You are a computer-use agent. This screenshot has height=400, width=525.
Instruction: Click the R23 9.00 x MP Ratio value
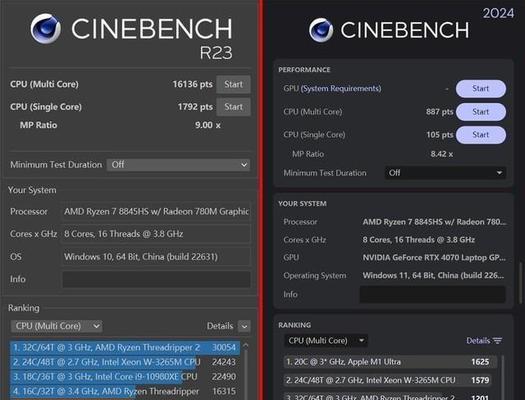208,125
